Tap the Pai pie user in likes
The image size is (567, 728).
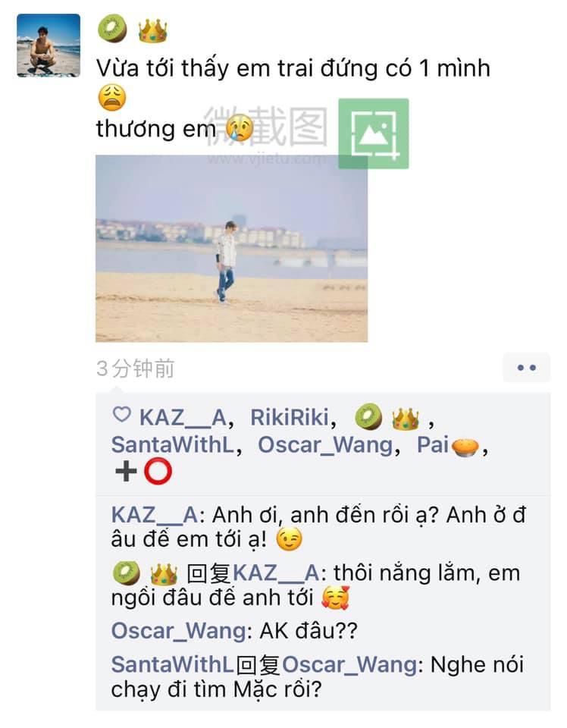[448, 445]
